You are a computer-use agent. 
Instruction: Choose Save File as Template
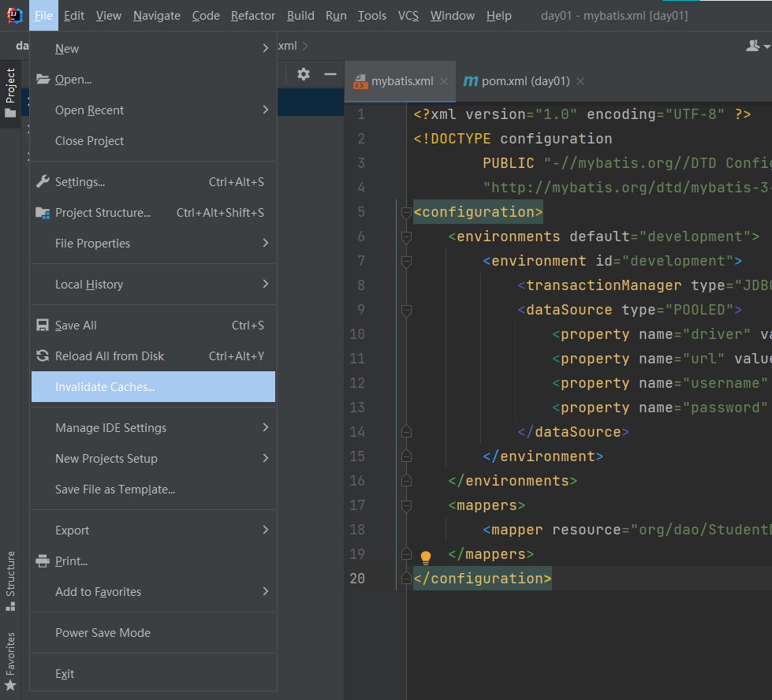coord(153,490)
